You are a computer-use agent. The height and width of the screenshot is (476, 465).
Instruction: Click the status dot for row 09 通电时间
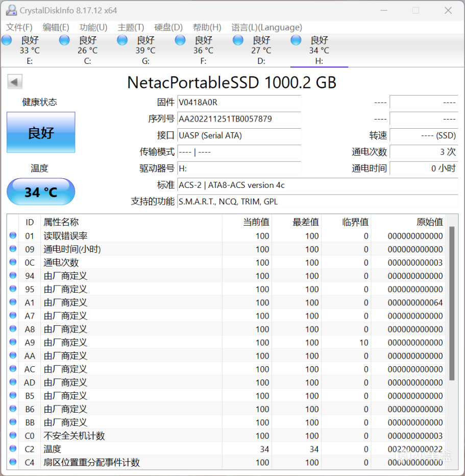(13, 249)
